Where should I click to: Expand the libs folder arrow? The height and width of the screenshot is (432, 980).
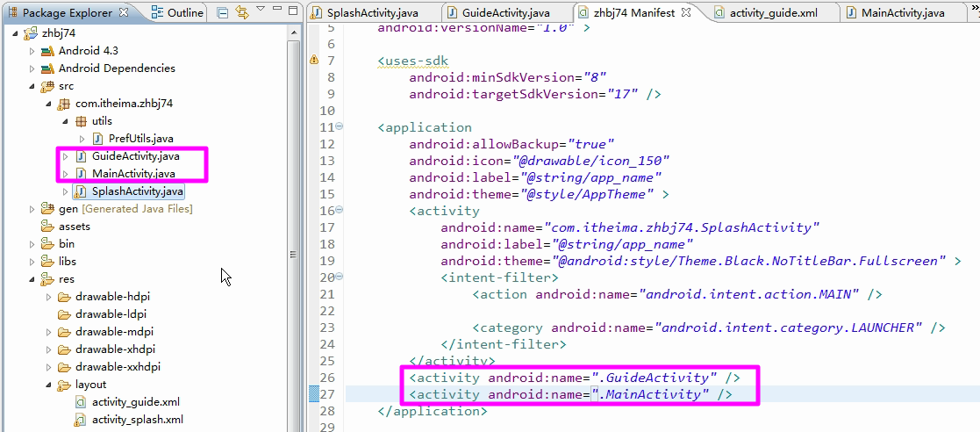pyautogui.click(x=32, y=261)
